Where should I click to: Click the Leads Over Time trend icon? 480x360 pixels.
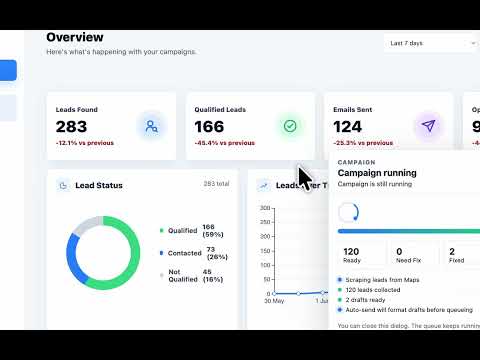click(x=264, y=186)
